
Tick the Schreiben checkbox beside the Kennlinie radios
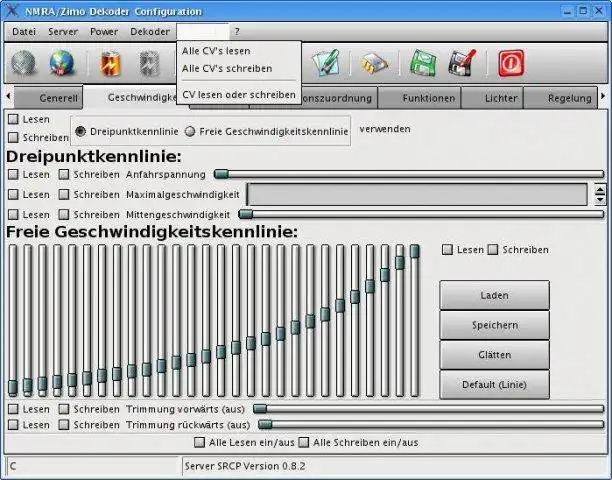pos(13,137)
